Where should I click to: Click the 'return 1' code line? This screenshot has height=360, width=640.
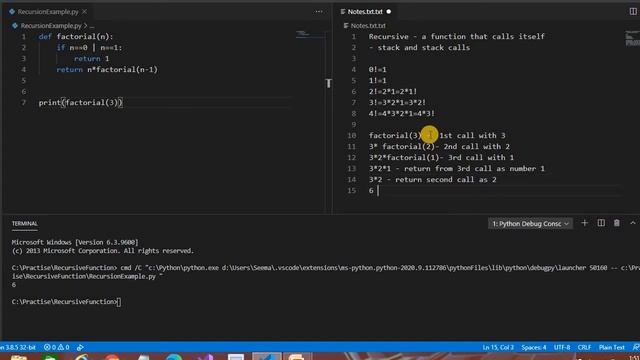91,59
